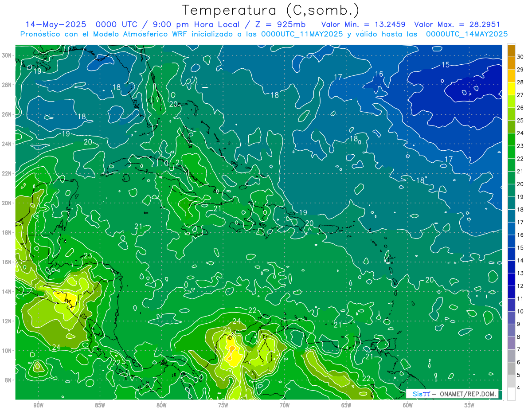Click the 'Z = 925mb' pressure level text
Image resolution: width=532 pixels, height=411 pixels.
pos(279,24)
